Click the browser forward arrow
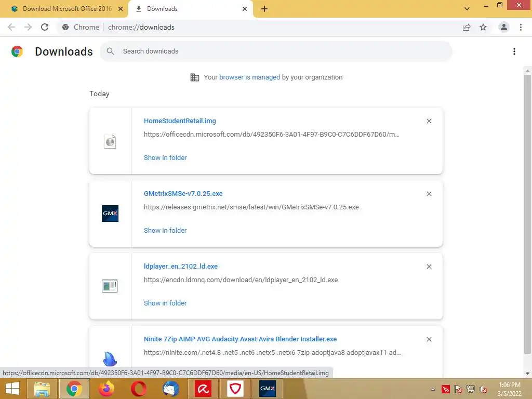This screenshot has height=399, width=532. click(x=28, y=27)
